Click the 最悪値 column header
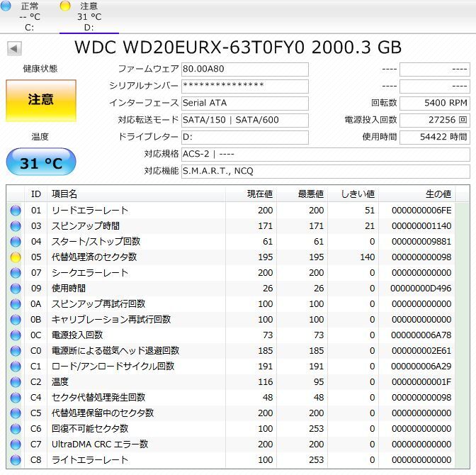 pos(302,194)
